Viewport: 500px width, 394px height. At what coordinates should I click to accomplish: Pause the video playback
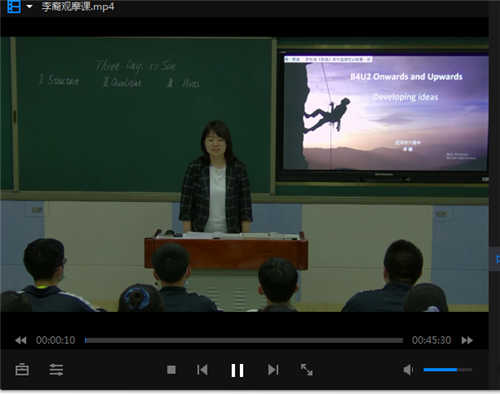coord(237,370)
